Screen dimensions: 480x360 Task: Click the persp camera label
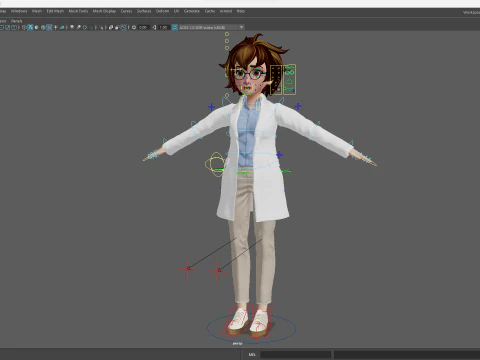point(237,343)
